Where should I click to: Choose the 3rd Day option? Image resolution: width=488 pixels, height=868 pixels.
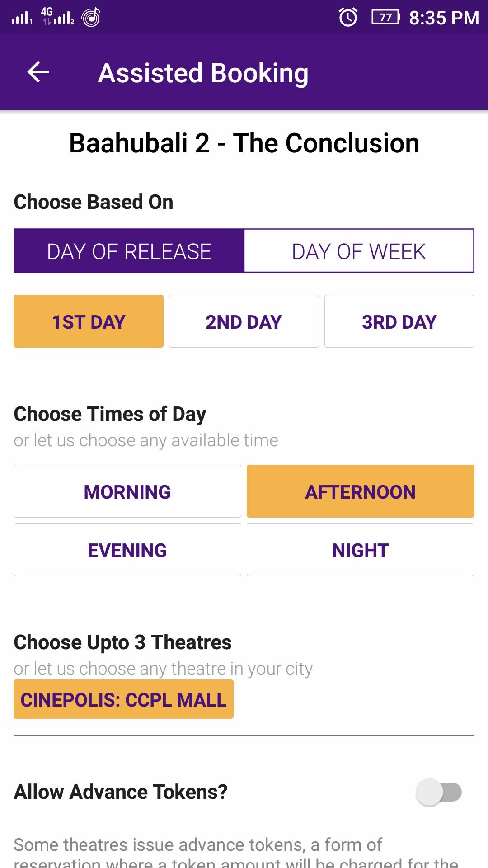click(399, 321)
